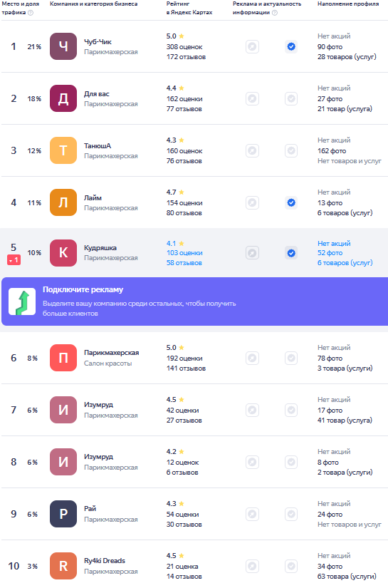Click the red rank change badge for Кудряшка

(14, 260)
